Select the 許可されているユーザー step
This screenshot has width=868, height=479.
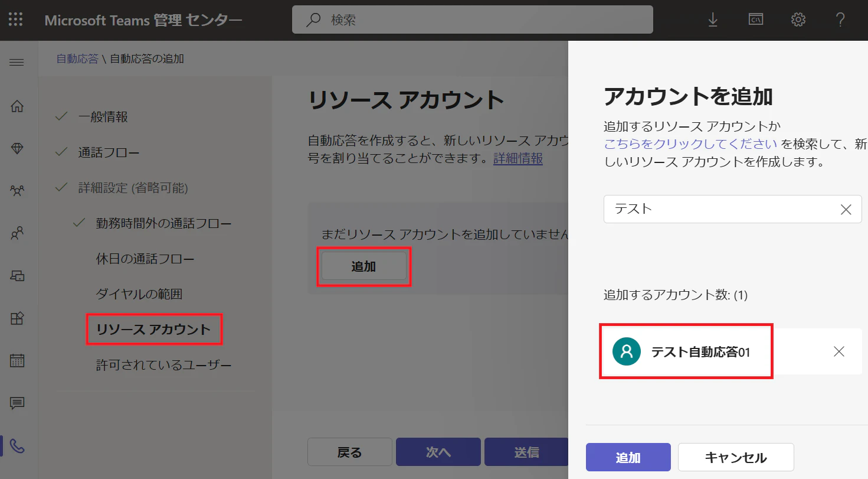click(x=164, y=365)
